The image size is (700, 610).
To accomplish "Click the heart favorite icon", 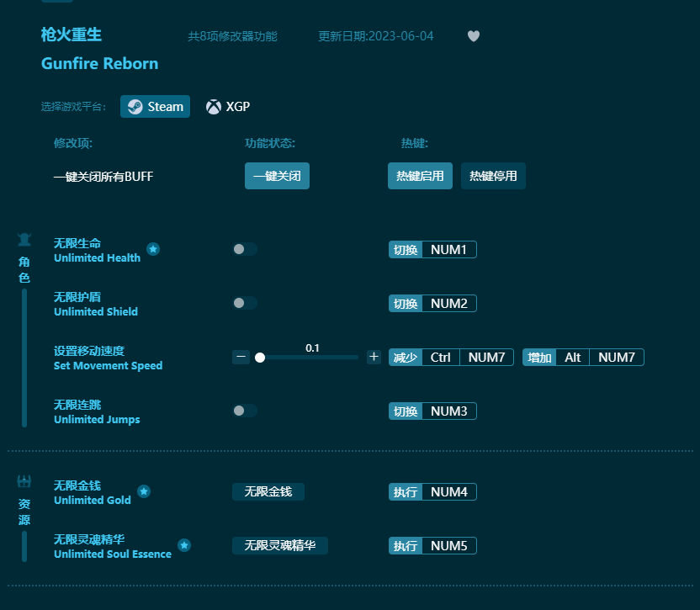I will 474,35.
